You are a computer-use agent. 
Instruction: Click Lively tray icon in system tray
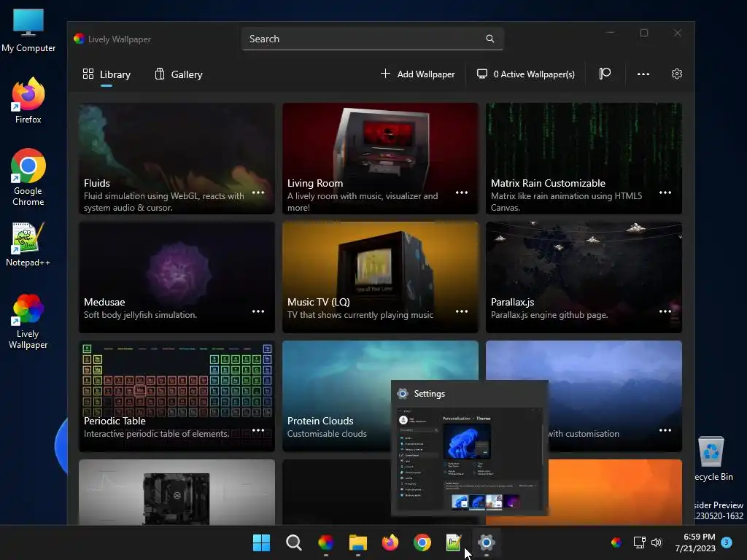tap(616, 542)
